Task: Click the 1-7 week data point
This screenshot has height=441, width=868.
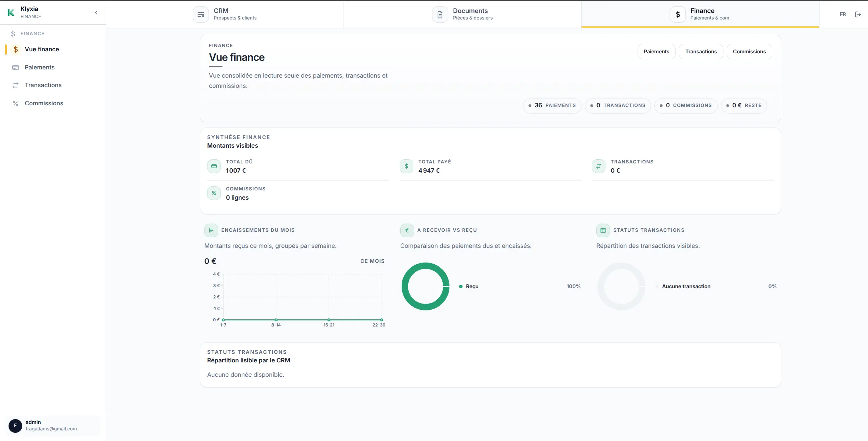Action: 223,320
